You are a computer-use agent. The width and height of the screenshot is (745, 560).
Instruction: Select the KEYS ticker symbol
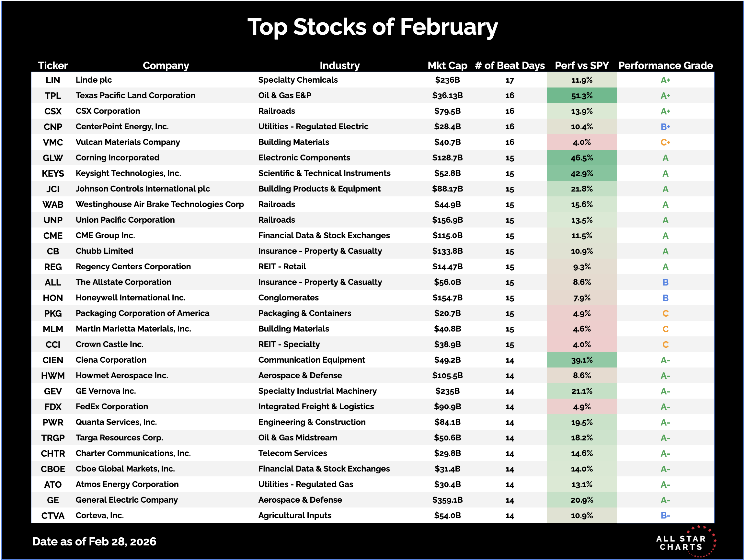tap(53, 173)
